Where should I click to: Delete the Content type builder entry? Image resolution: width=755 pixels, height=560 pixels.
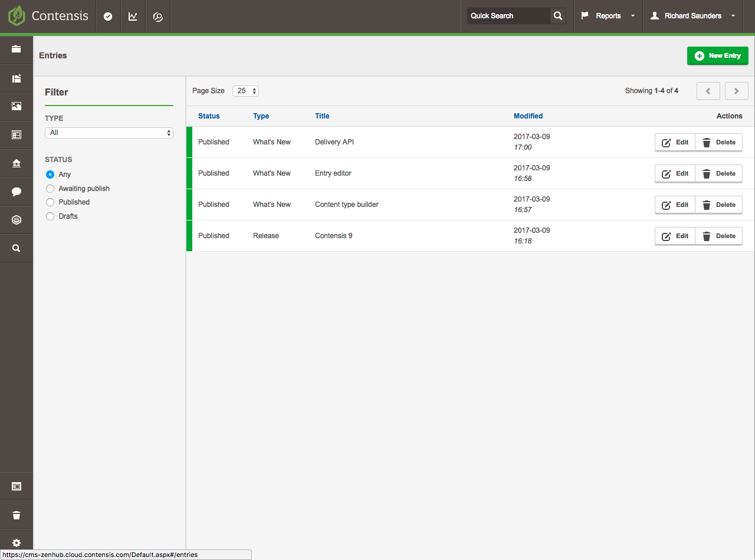[719, 205]
